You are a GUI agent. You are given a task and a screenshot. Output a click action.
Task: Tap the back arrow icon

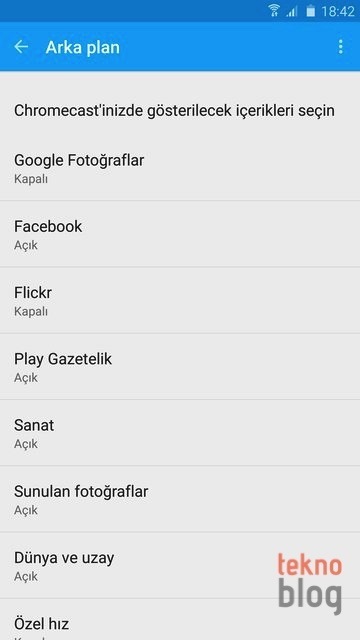pos(21,47)
